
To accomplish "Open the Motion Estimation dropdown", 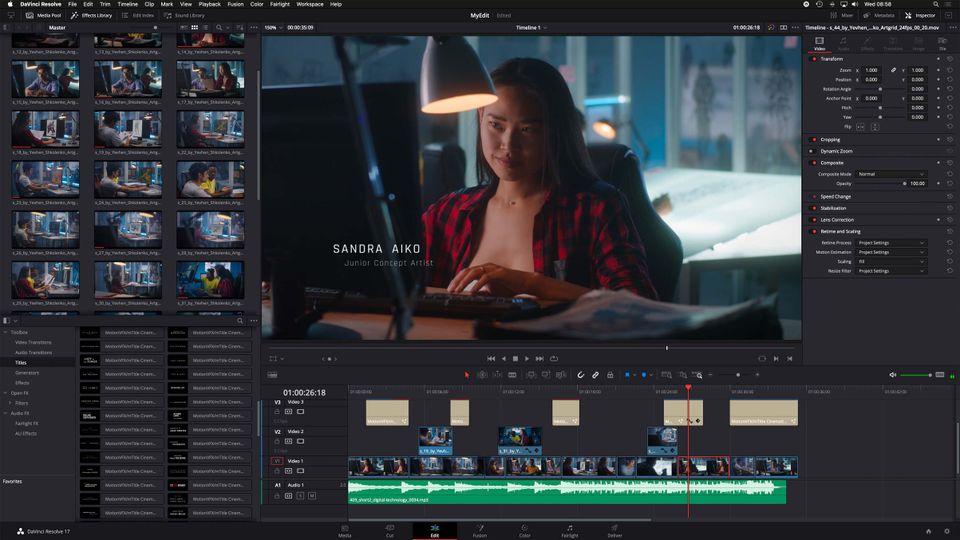I will tap(891, 252).
